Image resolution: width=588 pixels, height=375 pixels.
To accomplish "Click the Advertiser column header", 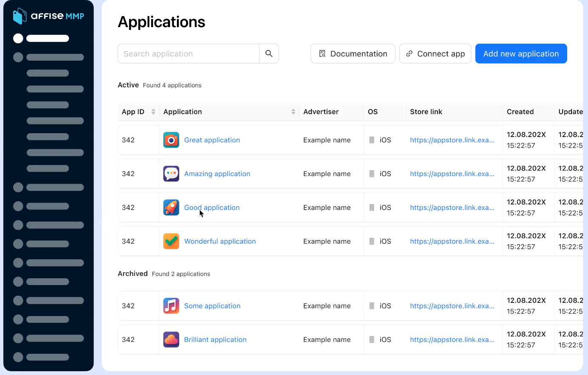I will click(321, 112).
